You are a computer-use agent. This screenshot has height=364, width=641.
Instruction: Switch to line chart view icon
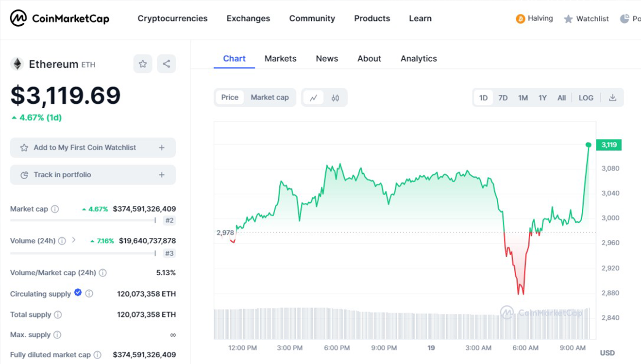click(314, 98)
